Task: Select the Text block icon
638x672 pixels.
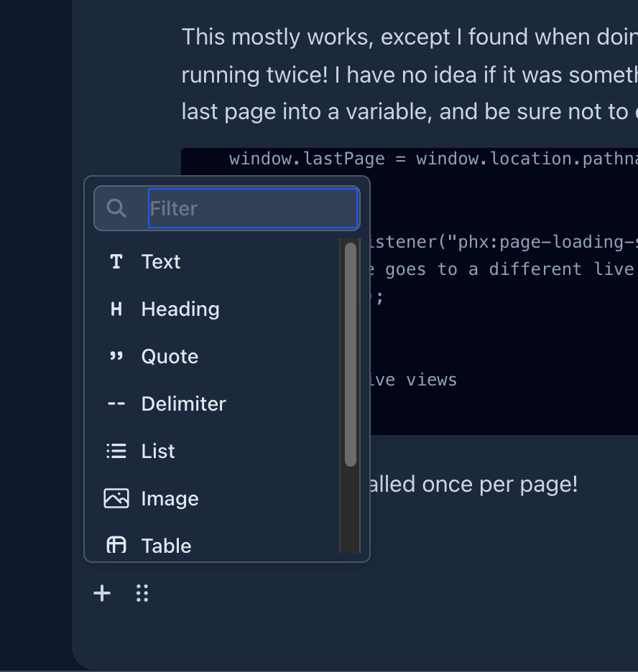Action: coord(116,261)
